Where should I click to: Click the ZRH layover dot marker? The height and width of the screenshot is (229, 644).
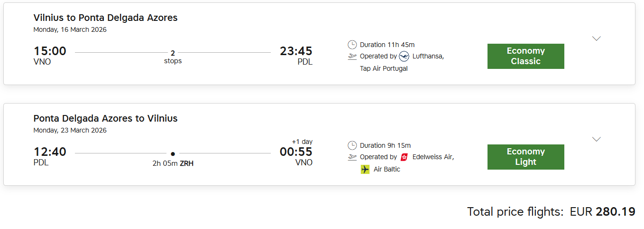click(173, 153)
